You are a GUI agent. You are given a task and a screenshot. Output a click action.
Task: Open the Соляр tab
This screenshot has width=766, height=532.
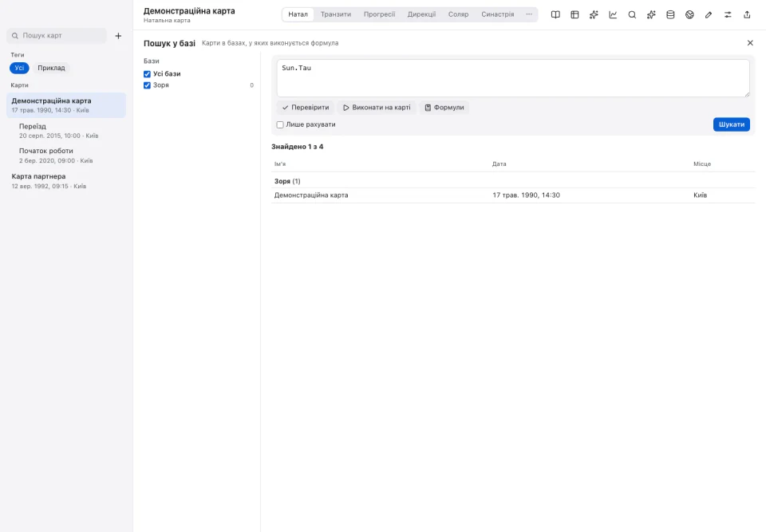point(458,14)
